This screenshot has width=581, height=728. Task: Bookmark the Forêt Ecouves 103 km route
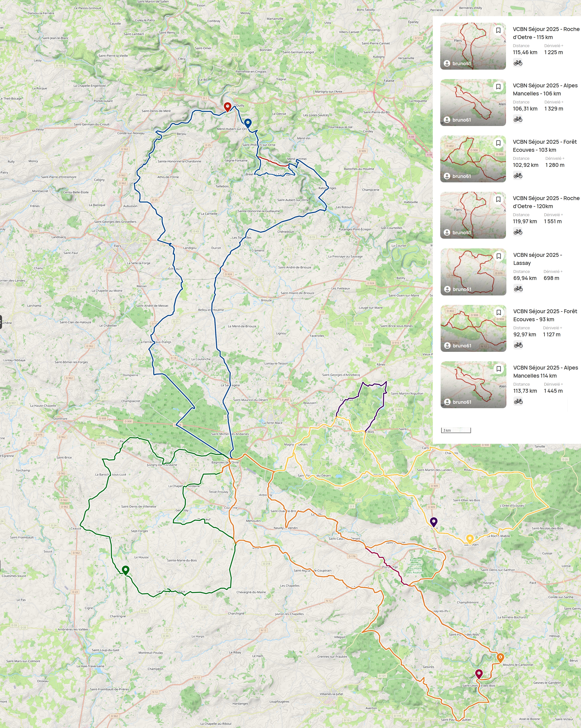tap(498, 143)
